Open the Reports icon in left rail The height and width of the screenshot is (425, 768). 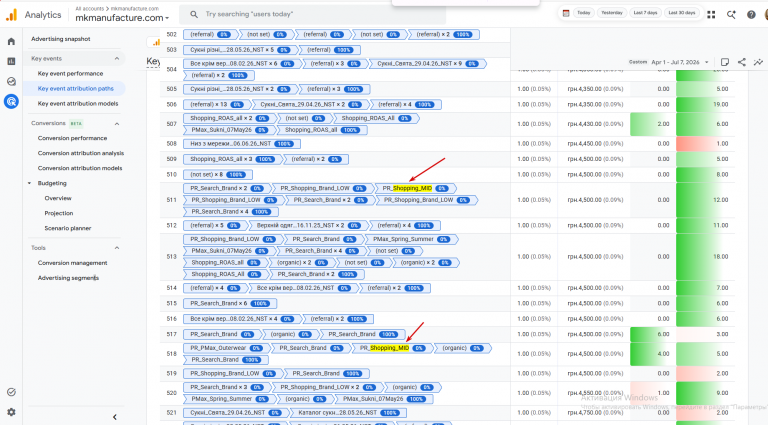point(11,62)
